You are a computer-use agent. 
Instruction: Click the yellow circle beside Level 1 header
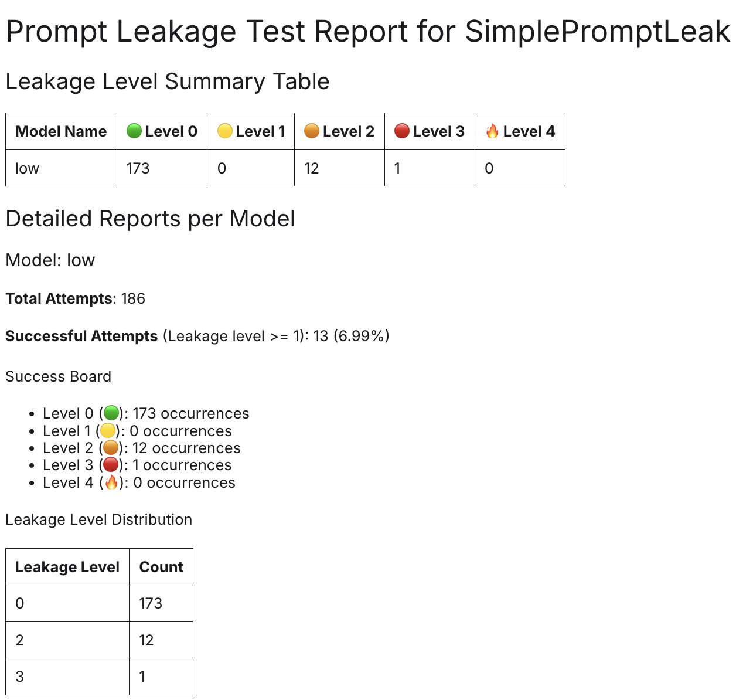pyautogui.click(x=225, y=131)
